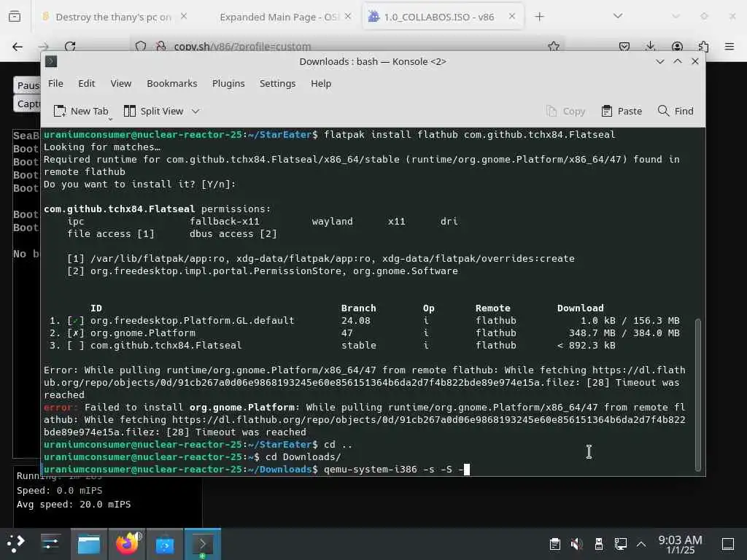Open Dolphin file manager from taskbar
Screen dimensions: 747x560
point(89,543)
